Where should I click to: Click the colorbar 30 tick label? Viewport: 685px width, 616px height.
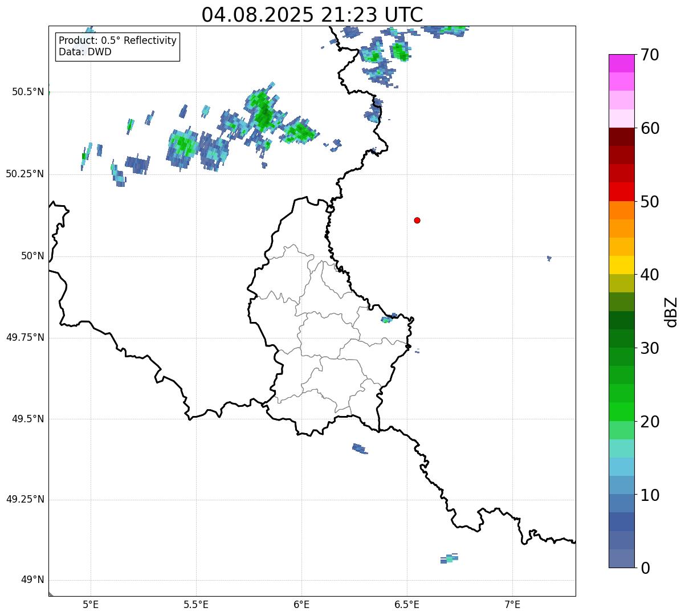[650, 348]
